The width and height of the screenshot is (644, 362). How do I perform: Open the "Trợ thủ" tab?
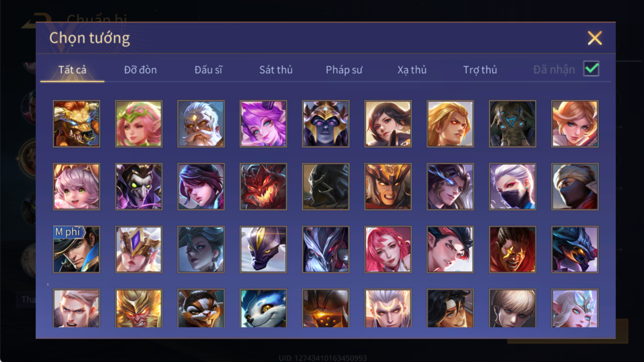[480, 70]
